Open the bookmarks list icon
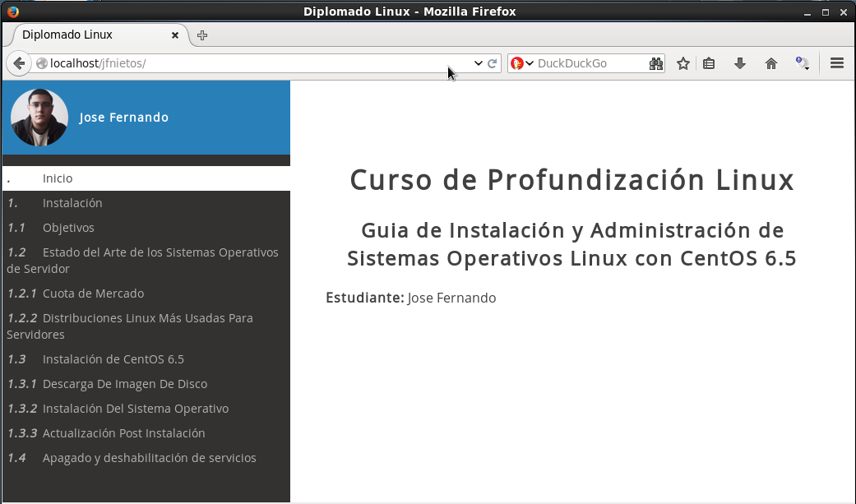 point(709,63)
